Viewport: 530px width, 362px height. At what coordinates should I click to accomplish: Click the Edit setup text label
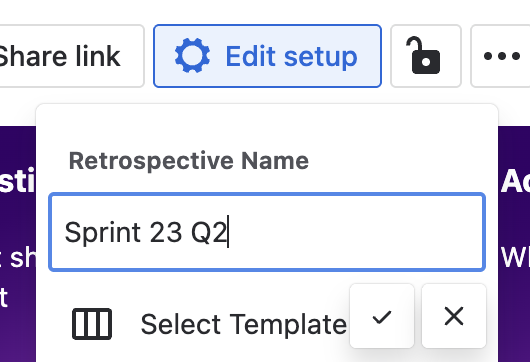click(291, 56)
